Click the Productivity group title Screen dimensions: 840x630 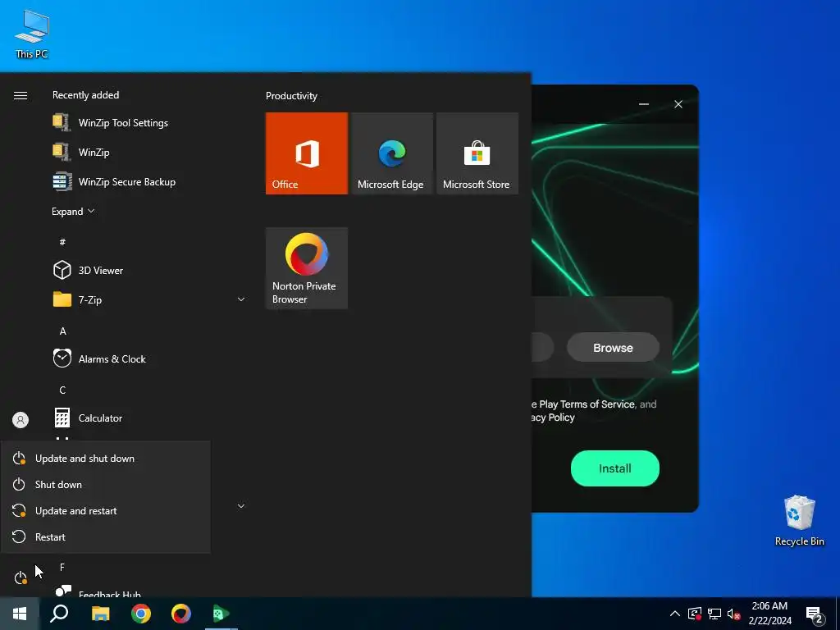pyautogui.click(x=291, y=96)
